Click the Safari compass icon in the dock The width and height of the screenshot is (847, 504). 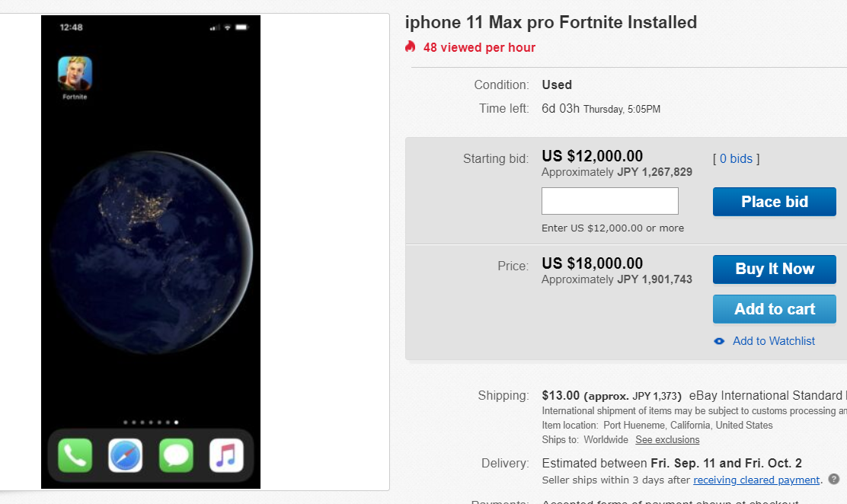pos(125,455)
